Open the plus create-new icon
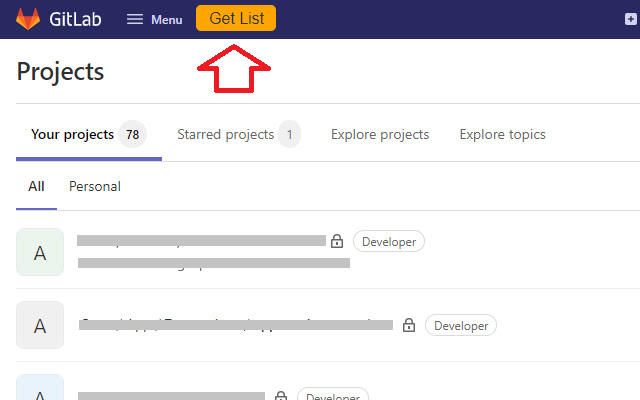 (631, 19)
